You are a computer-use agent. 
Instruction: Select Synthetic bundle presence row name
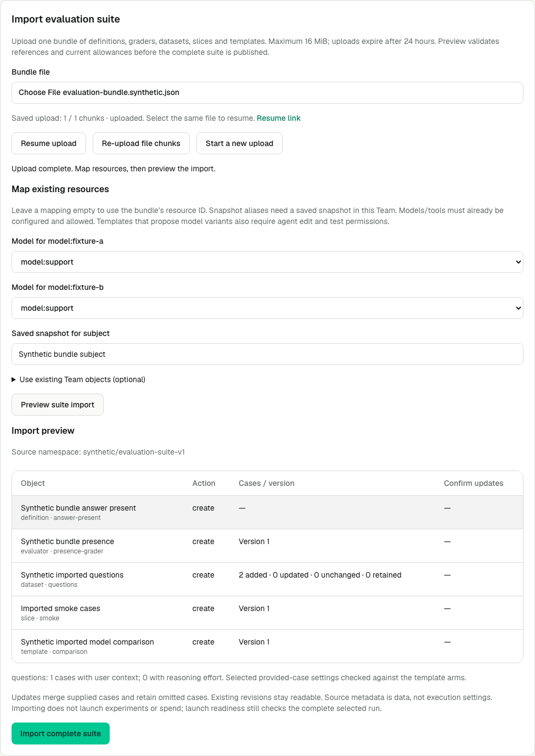point(67,541)
